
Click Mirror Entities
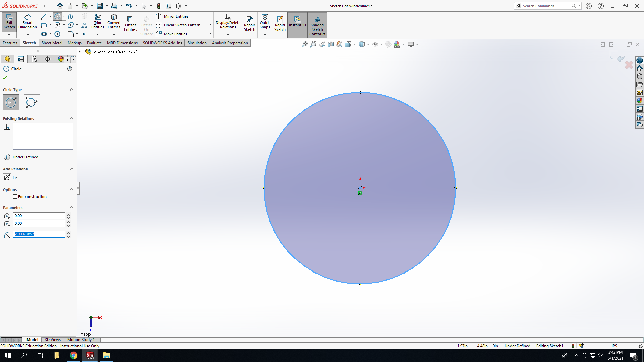[172, 16]
